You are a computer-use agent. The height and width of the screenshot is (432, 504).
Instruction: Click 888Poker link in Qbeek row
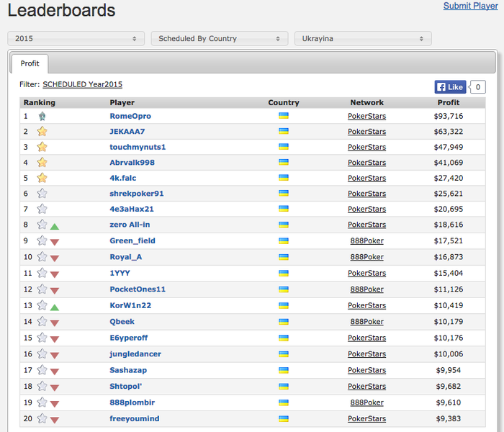point(366,321)
